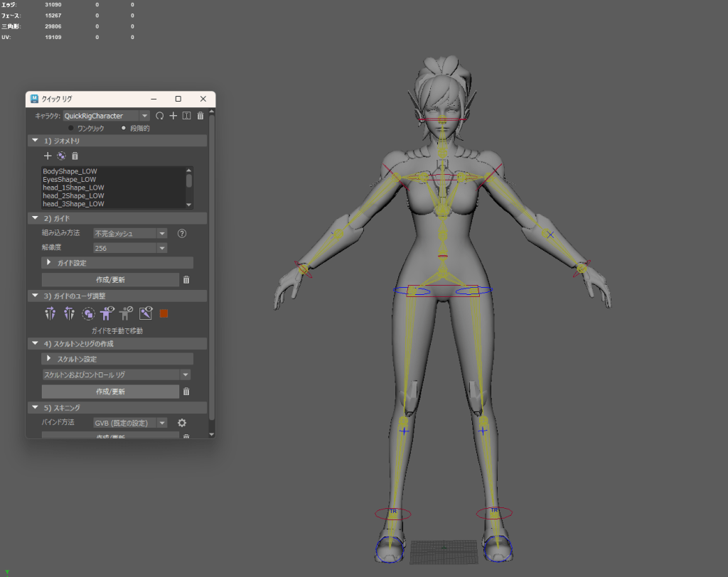728x577 pixels.
Task: Click the select guides icon
Action: click(x=88, y=313)
